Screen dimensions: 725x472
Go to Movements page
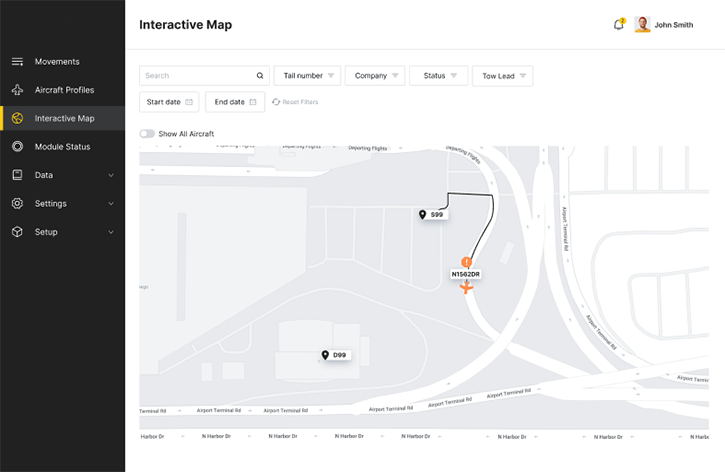pos(57,62)
